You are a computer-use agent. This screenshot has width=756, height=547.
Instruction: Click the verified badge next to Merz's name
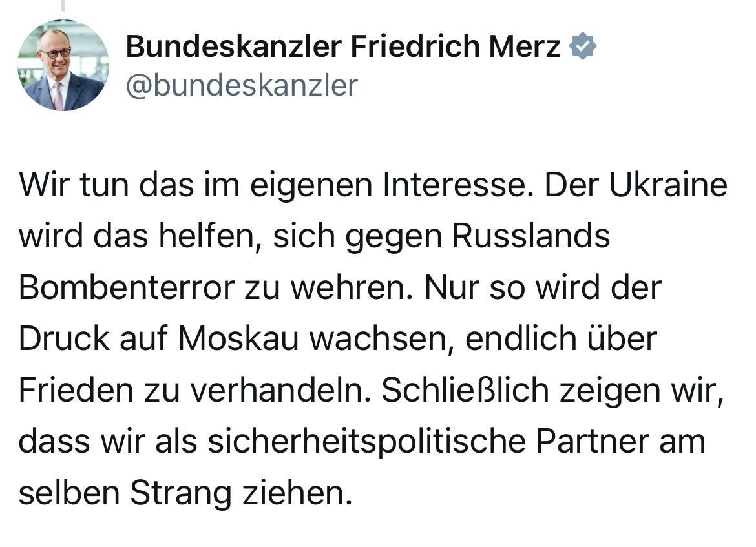click(x=582, y=46)
